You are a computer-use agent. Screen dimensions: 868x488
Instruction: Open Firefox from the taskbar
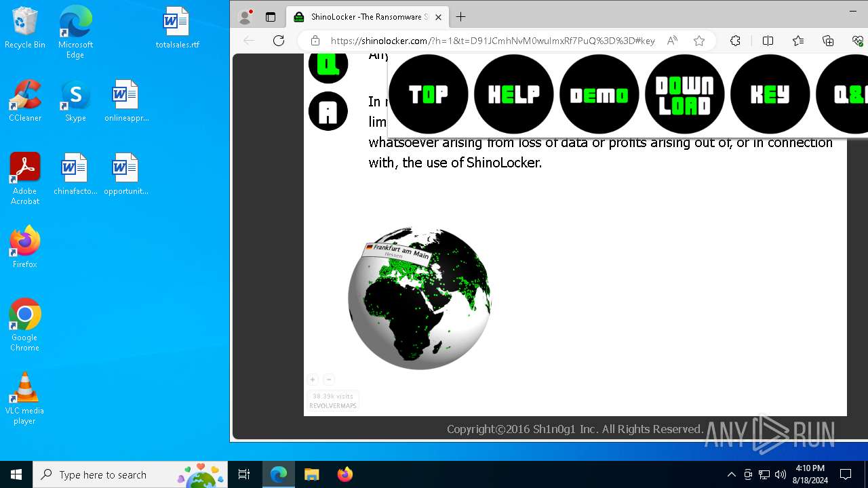point(344,474)
